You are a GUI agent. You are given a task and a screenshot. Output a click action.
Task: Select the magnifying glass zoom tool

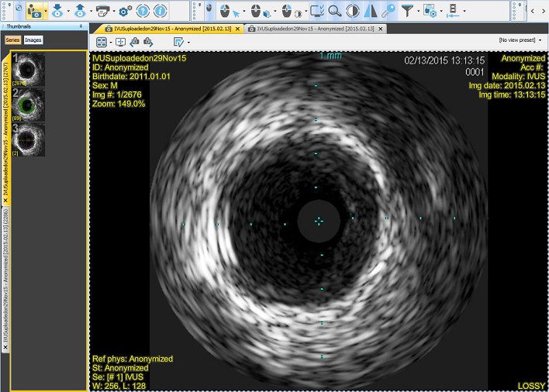click(x=334, y=11)
